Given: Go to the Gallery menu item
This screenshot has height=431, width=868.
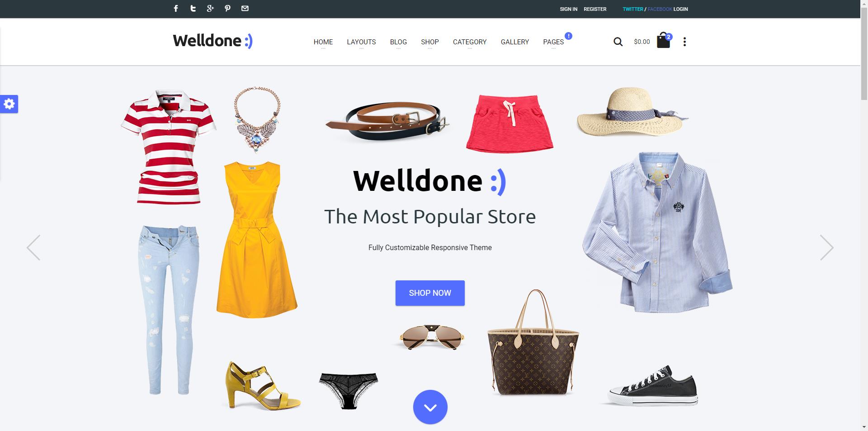Looking at the screenshot, I should pos(514,42).
